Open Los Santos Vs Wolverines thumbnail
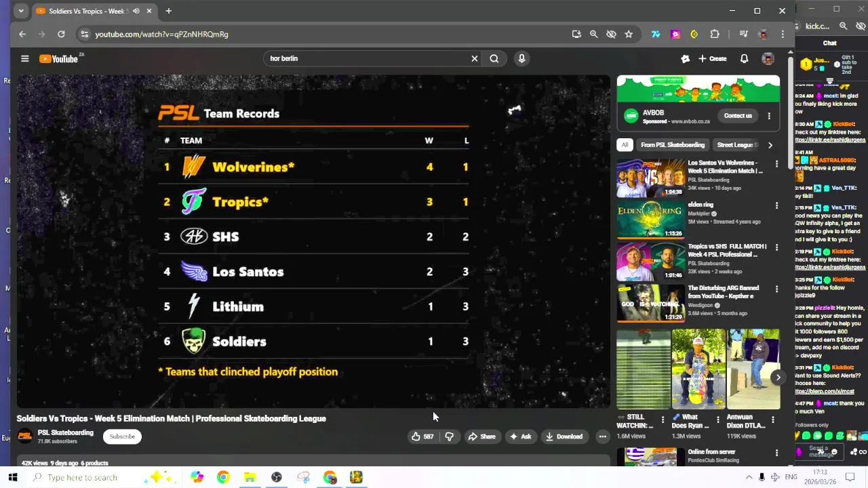The height and width of the screenshot is (488, 868). point(650,178)
